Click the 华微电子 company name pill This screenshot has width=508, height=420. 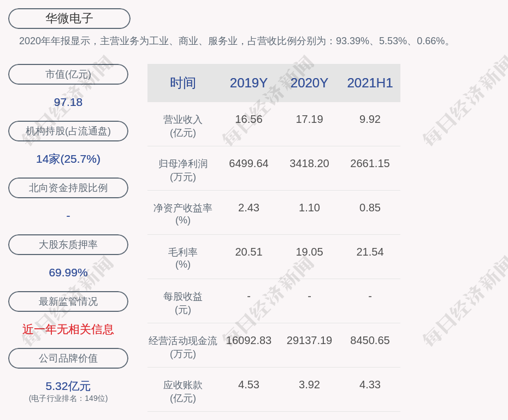pos(69,19)
